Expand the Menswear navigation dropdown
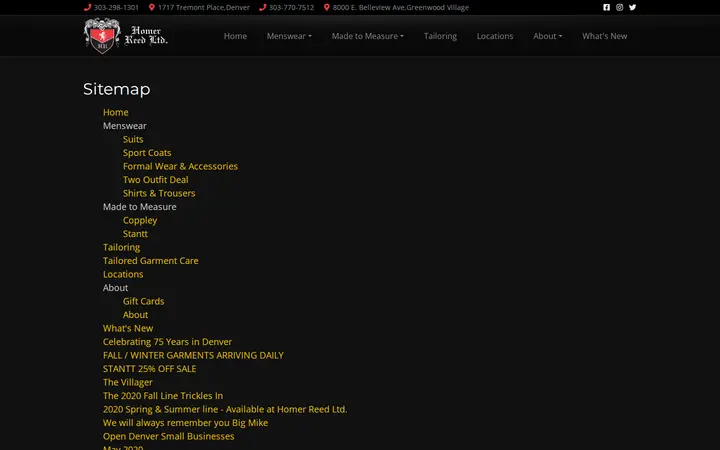 click(x=289, y=36)
